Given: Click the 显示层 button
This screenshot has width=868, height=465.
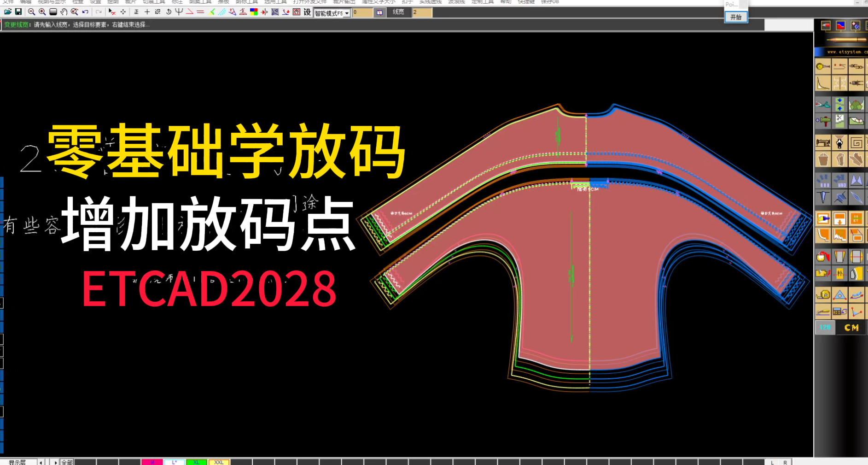Looking at the screenshot, I should (x=17, y=462).
